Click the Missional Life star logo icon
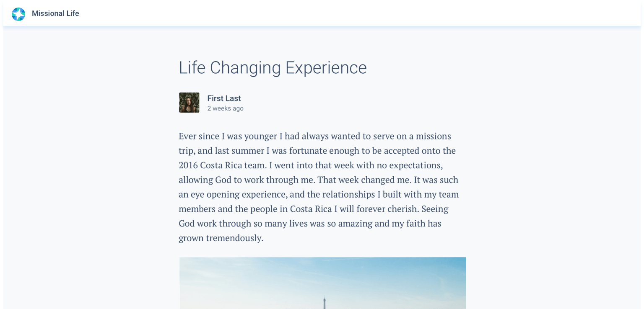This screenshot has height=309, width=644. pyautogui.click(x=18, y=14)
